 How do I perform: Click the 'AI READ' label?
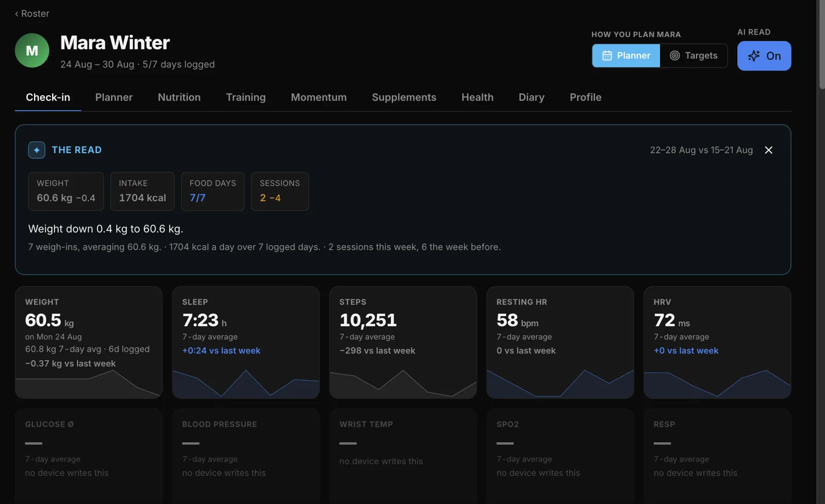pos(754,32)
